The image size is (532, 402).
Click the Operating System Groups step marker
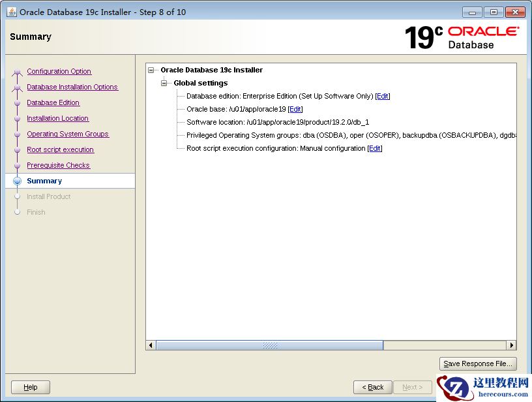click(18, 134)
